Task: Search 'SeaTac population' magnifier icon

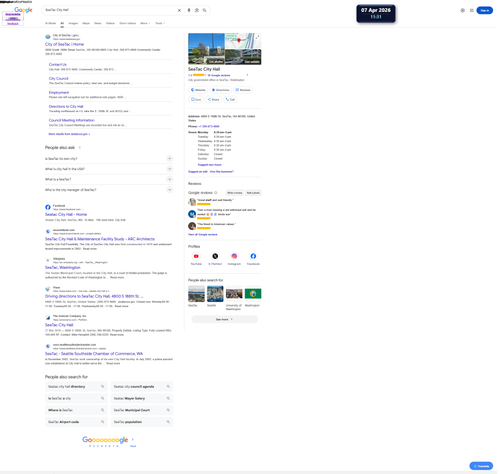Action: [168, 422]
